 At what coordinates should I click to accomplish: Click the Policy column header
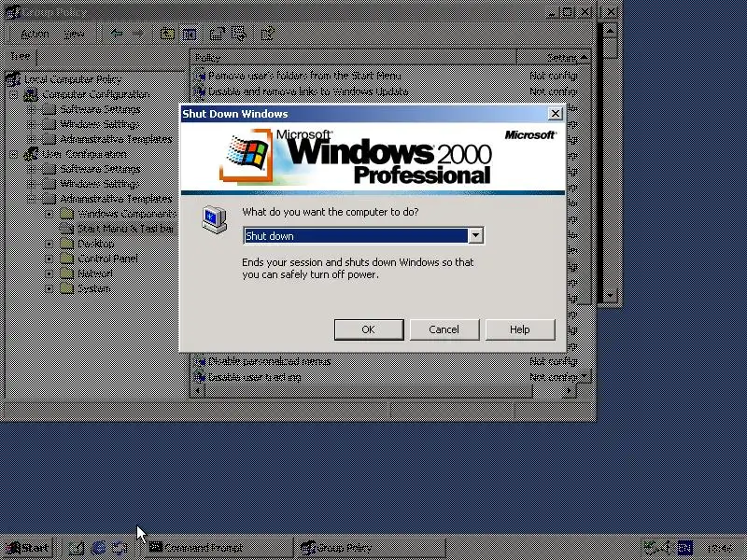[354, 58]
